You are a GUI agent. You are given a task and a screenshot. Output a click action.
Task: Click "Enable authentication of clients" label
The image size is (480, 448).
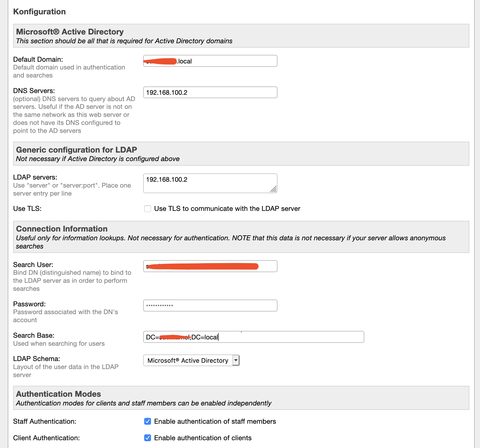203,438
